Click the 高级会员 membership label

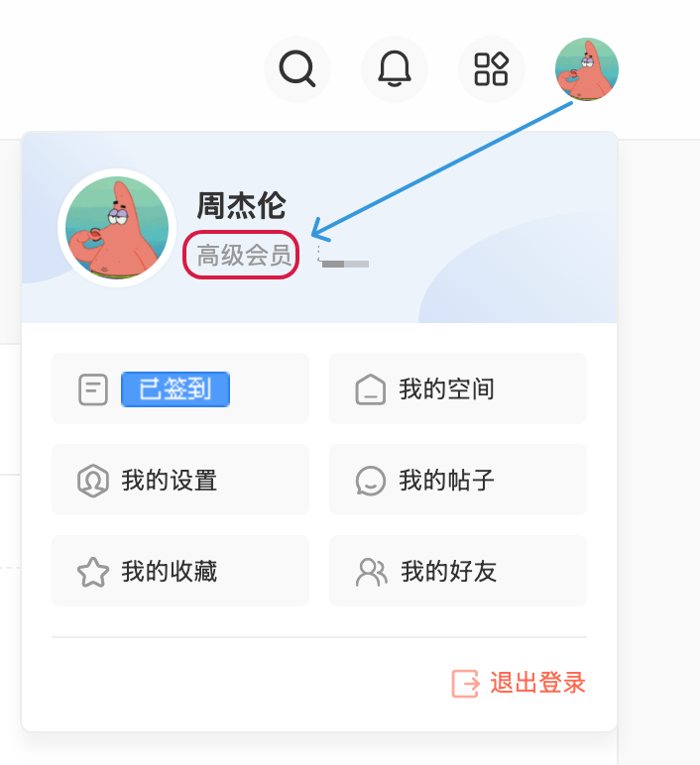(244, 255)
